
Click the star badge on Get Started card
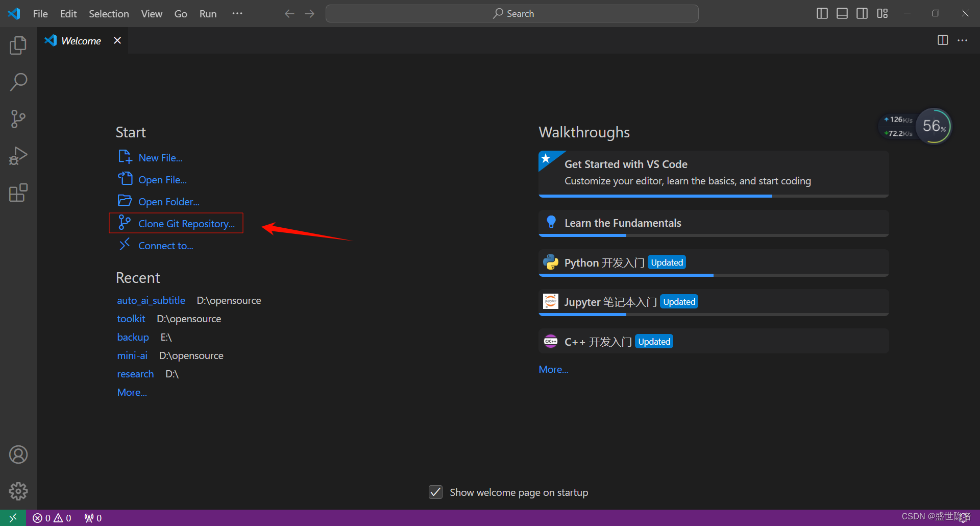(546, 158)
